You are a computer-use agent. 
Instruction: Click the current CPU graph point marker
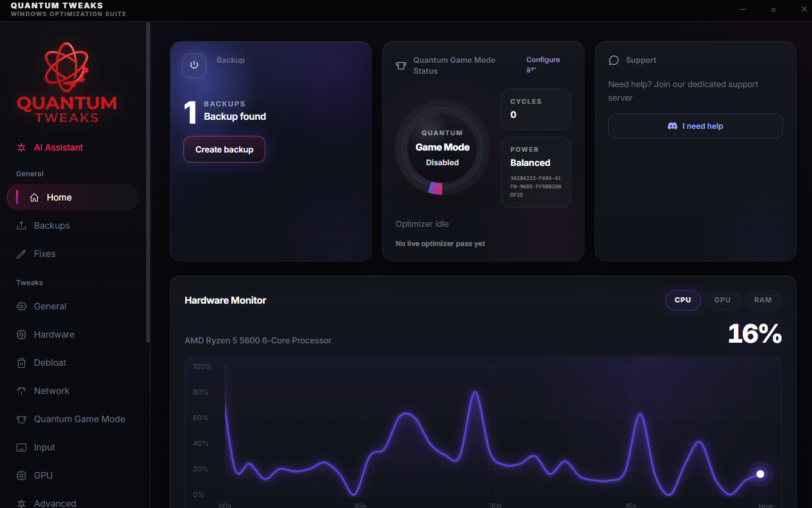point(760,474)
